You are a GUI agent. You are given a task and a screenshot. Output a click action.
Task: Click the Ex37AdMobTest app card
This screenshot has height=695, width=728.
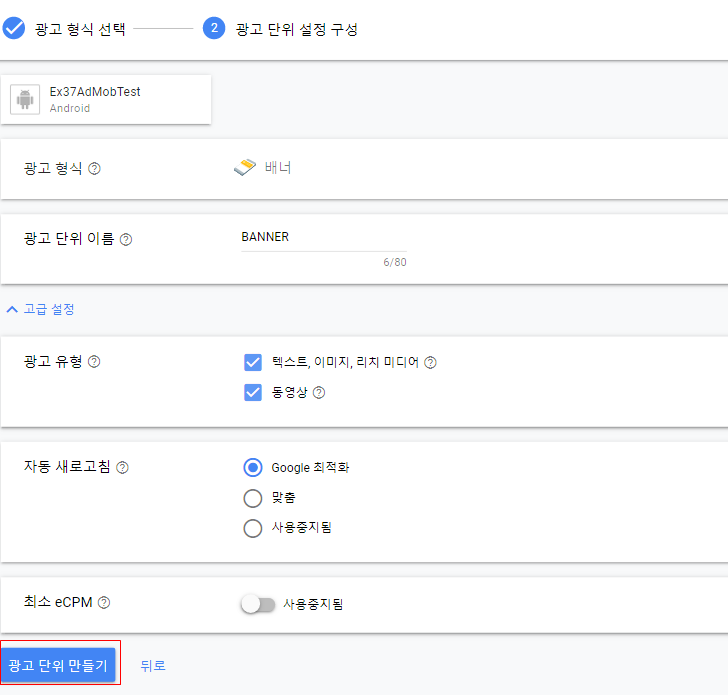(106, 99)
